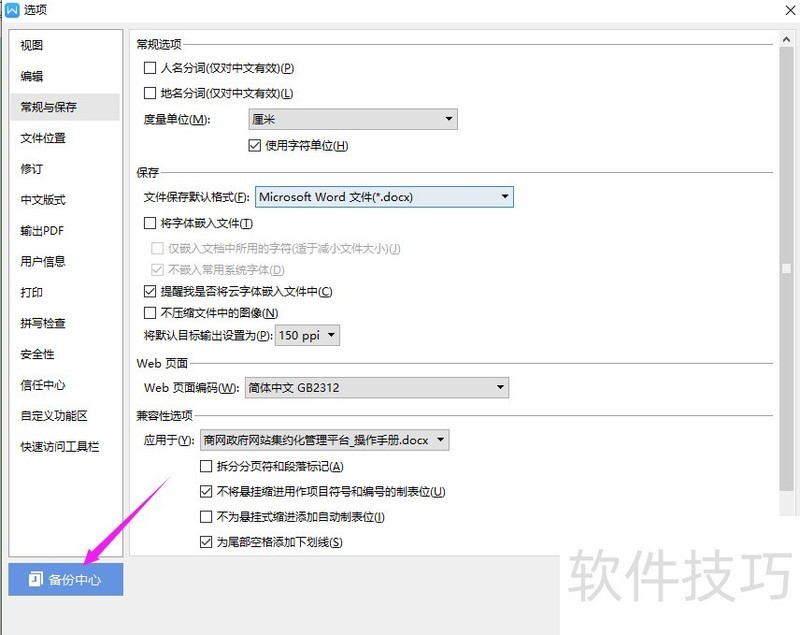
Task: Uncheck 使用字符单位 checkbox
Action: coord(255,145)
